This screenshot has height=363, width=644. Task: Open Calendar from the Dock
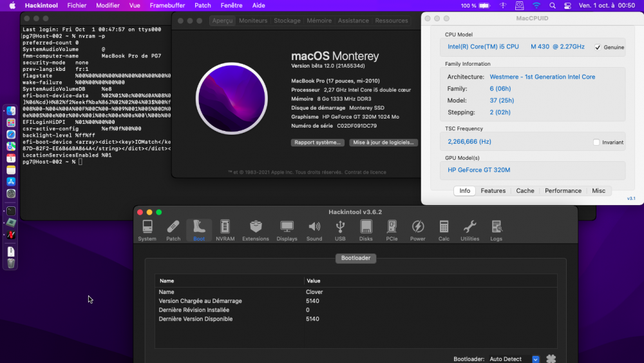[11, 158]
